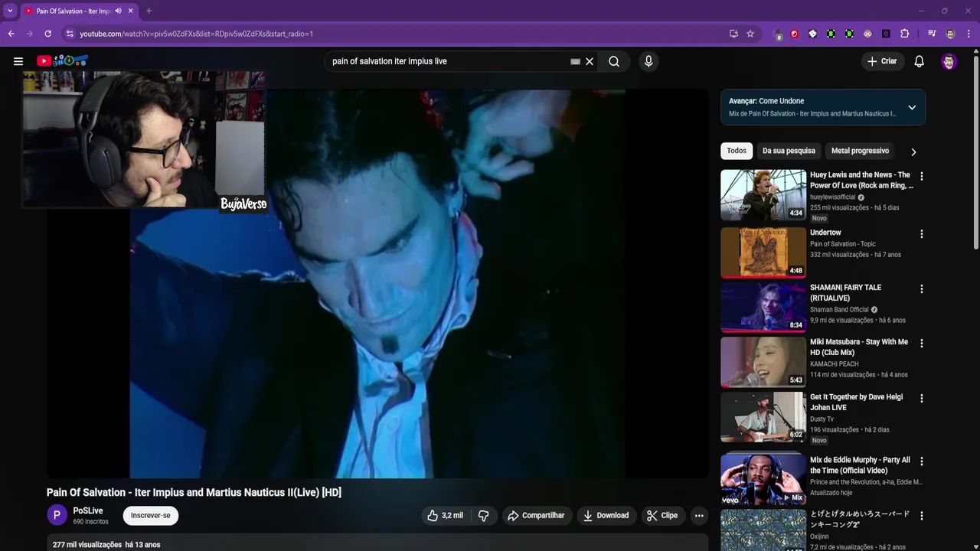Open the Criar create menu
This screenshot has width=980, height=551.
pos(882,61)
